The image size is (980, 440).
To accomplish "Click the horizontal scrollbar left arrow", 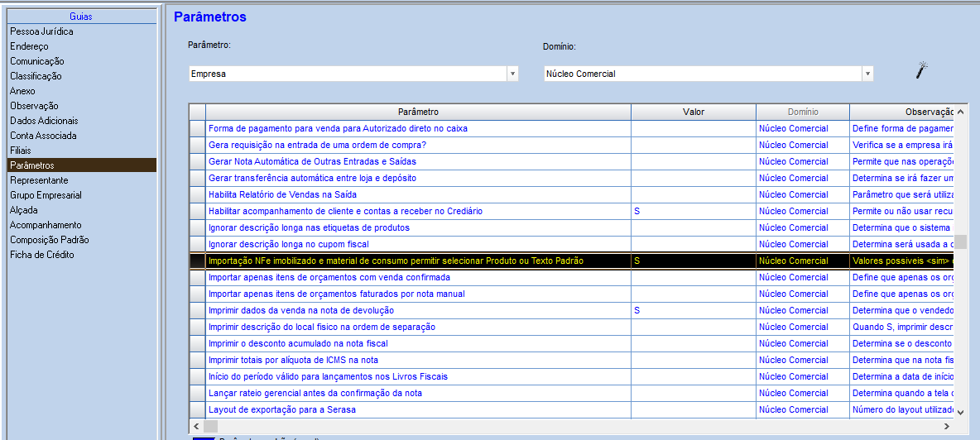I will [x=195, y=426].
